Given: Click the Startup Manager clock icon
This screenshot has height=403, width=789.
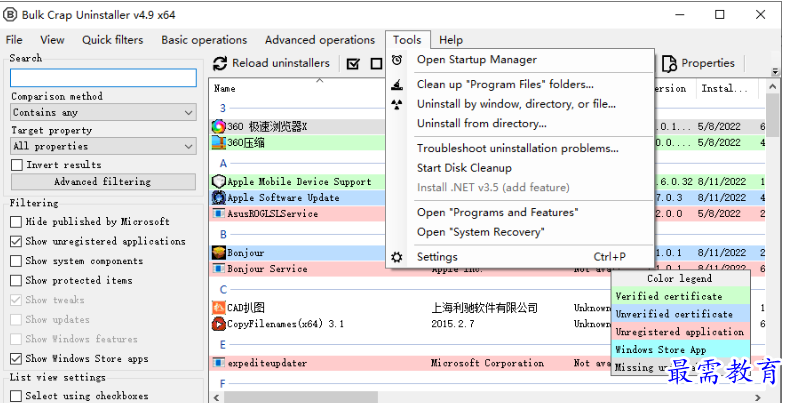Looking at the screenshot, I should (397, 60).
